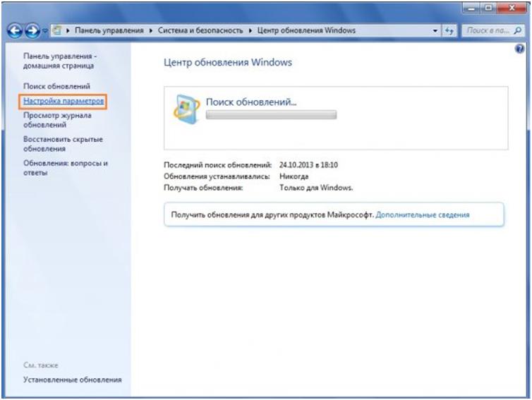The image size is (532, 400).
Task: Click the date 24.10.2013 в 18:10
Action: (x=308, y=165)
